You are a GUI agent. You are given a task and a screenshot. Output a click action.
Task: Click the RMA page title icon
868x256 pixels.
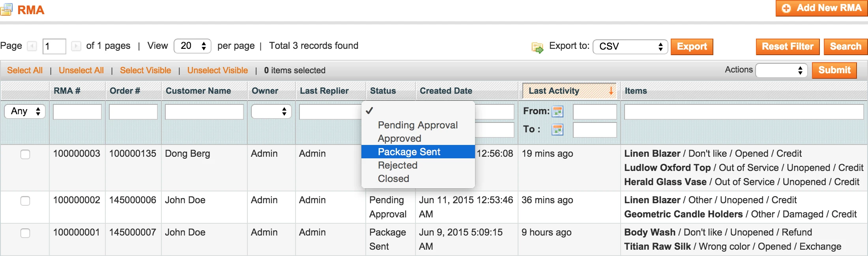click(6, 9)
